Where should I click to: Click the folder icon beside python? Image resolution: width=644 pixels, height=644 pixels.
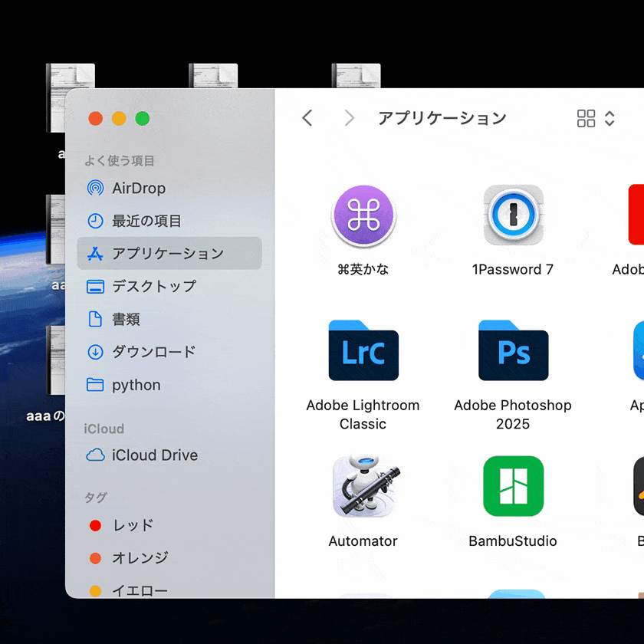95,385
